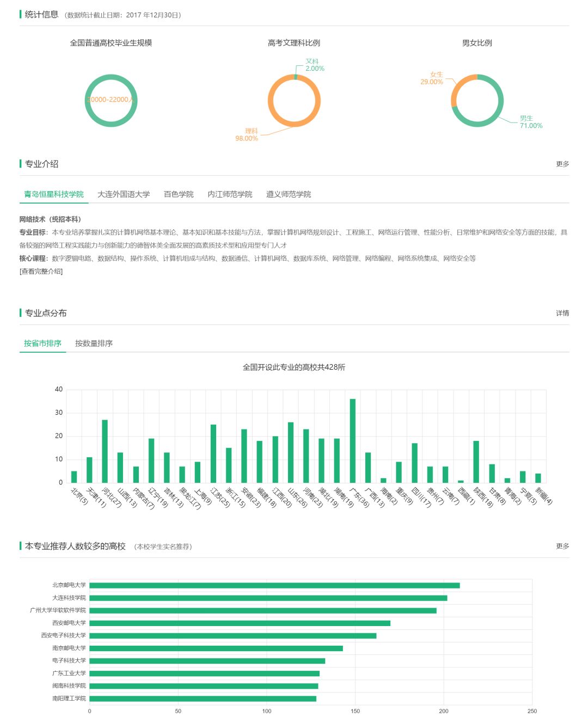Click the 河北(27) bar

(105, 451)
